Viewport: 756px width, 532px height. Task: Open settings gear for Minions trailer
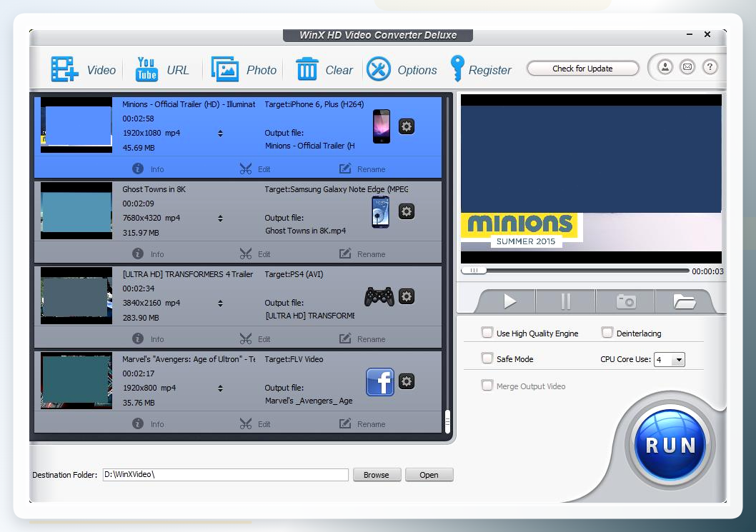click(407, 126)
